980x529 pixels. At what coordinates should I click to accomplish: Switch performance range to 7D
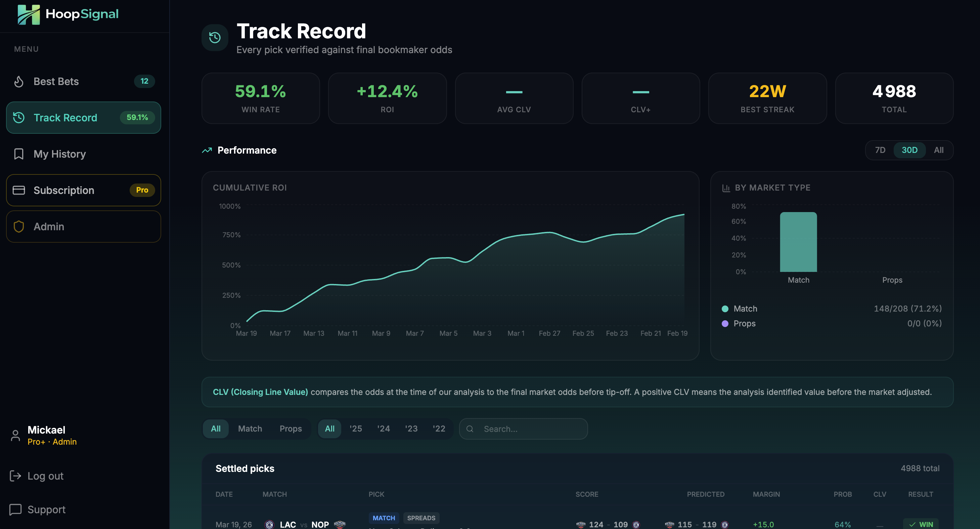click(x=880, y=150)
